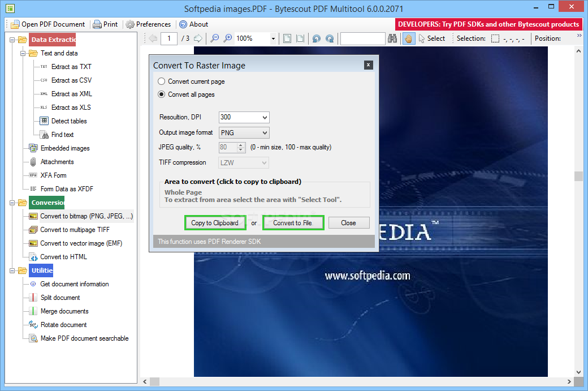
Task: Collapse the Utilities tree node
Action: pyautogui.click(x=12, y=270)
